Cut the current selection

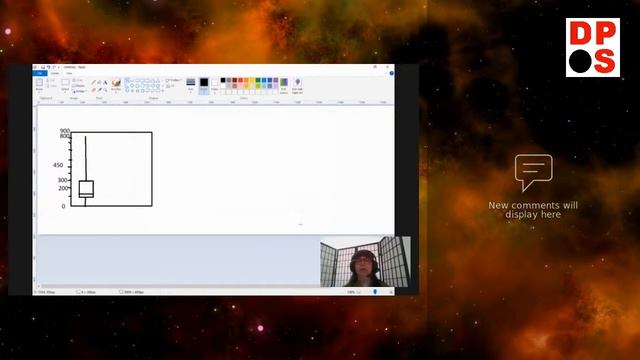point(52,80)
